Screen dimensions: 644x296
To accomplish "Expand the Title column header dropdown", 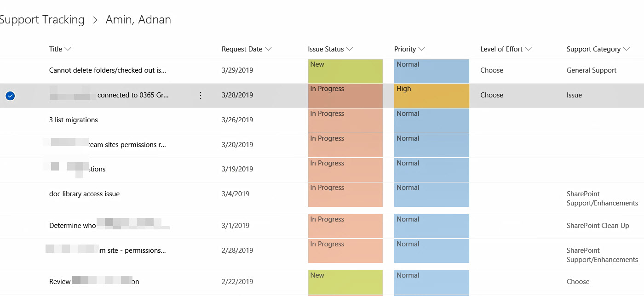I will [67, 49].
